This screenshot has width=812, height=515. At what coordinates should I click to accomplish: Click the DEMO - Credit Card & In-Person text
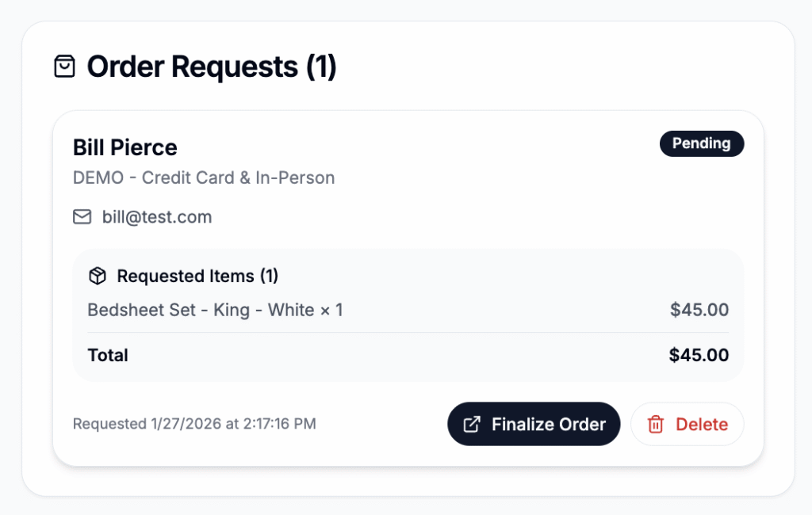pyautogui.click(x=203, y=177)
